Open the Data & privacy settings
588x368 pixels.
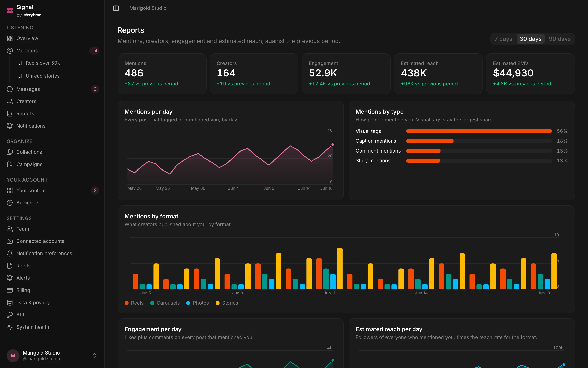[52, 303]
